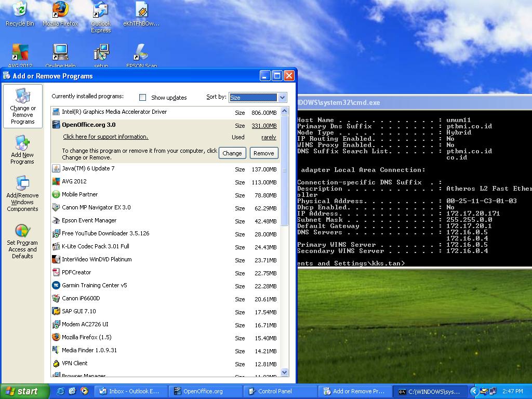Viewport: 532px width, 399px height.
Task: Click the Recycle Bin desktop icon
Action: pos(20,14)
